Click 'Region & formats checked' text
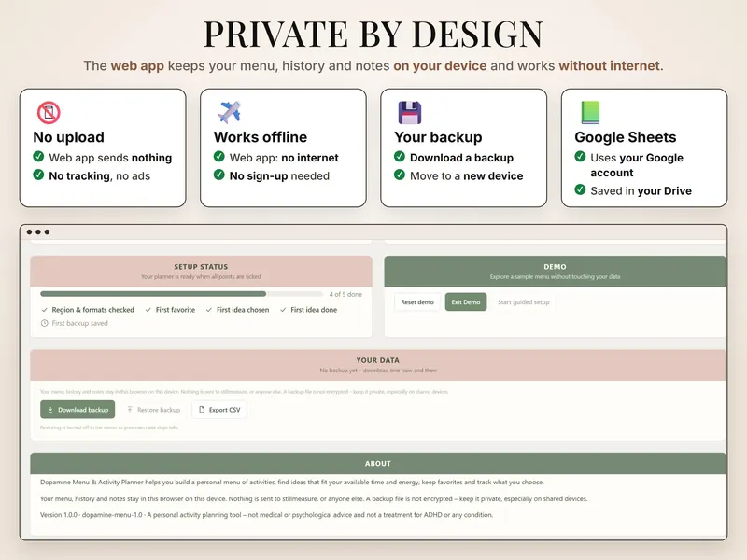This screenshot has width=747, height=560. [x=92, y=310]
